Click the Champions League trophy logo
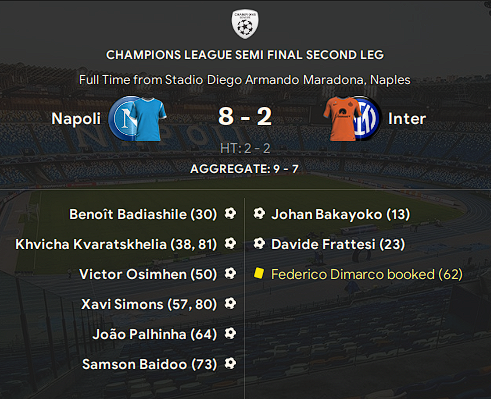491x399 pixels. 245,24
